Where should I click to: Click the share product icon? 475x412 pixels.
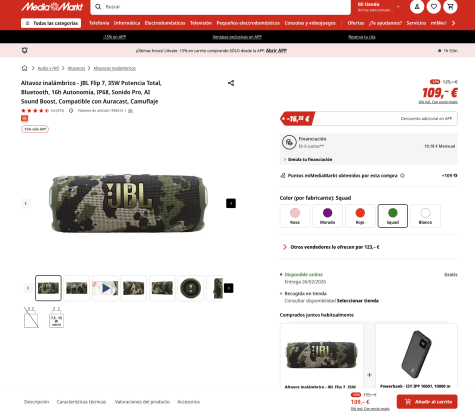tap(231, 83)
